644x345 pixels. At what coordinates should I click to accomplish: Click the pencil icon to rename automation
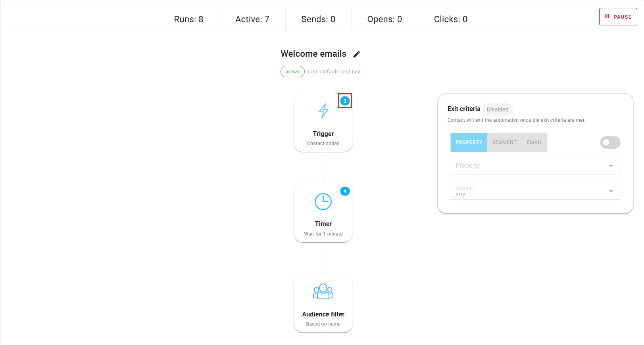pyautogui.click(x=356, y=54)
